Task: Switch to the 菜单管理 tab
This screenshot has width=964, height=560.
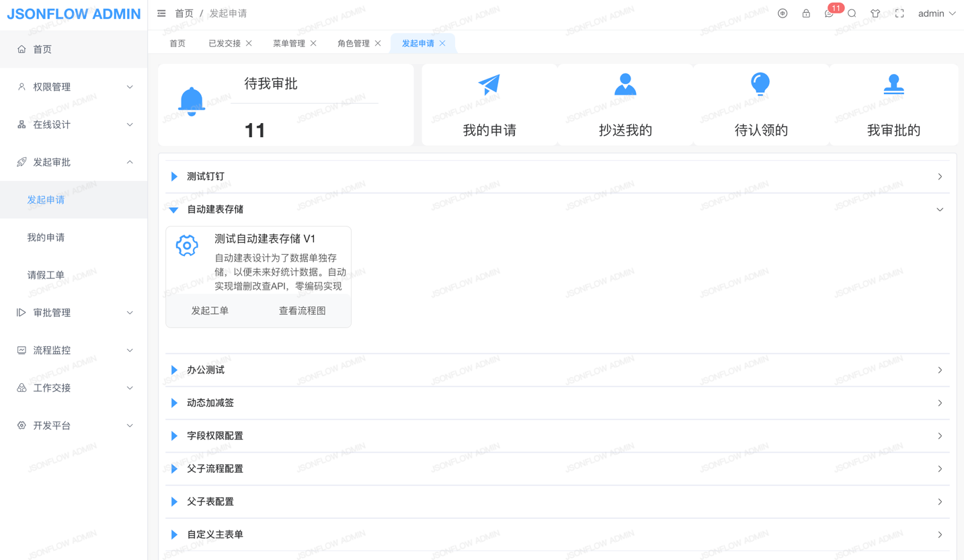Action: (x=288, y=44)
